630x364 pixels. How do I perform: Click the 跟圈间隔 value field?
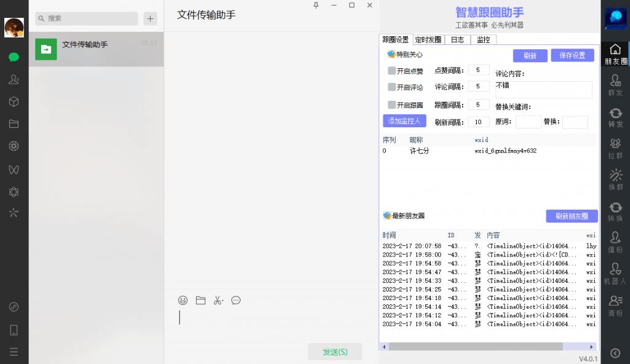coord(479,105)
